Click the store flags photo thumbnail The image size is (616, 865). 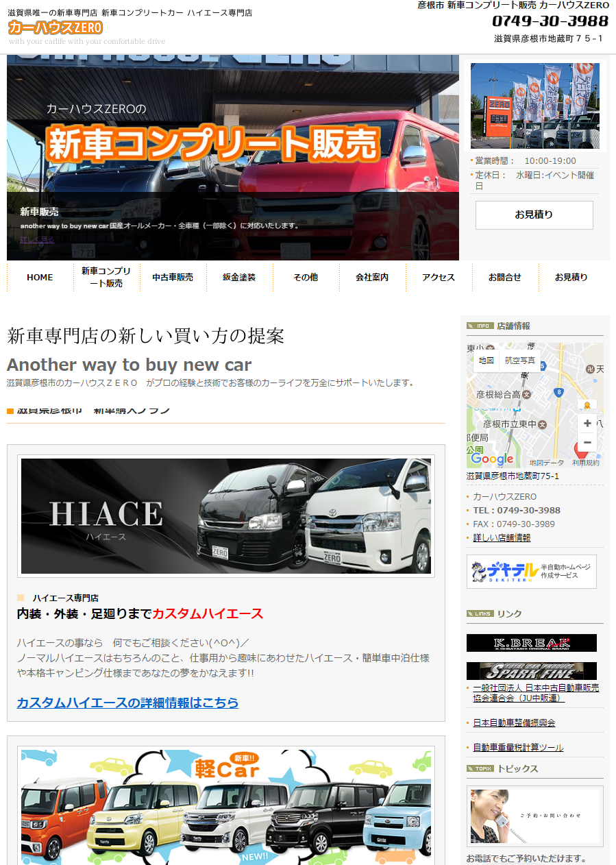534,106
